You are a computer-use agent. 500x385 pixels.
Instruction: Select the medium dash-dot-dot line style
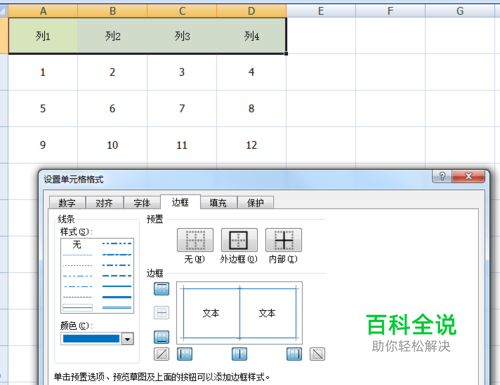(117, 244)
